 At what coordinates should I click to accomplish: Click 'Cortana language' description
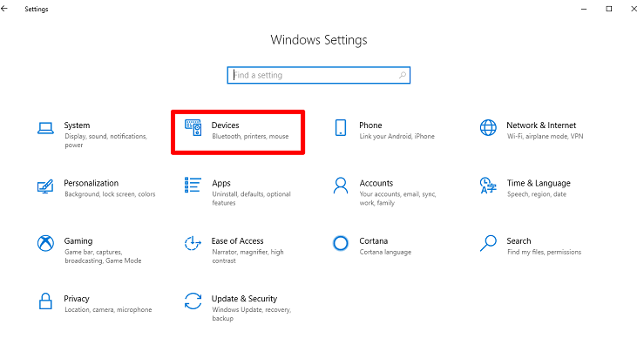point(385,252)
